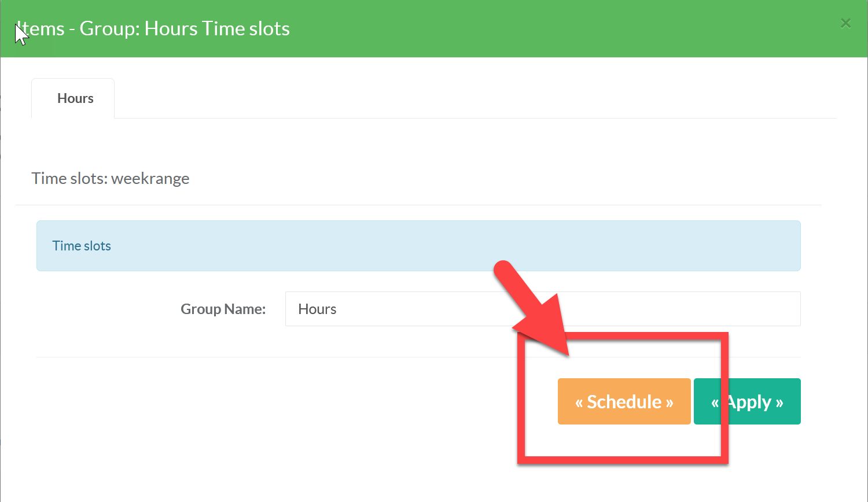
Task: Click the left chevron on the Schedule button
Action: click(579, 403)
